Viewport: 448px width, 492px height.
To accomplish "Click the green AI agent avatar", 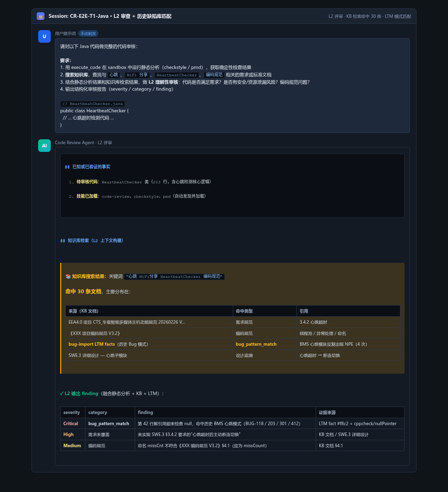I will point(44,146).
